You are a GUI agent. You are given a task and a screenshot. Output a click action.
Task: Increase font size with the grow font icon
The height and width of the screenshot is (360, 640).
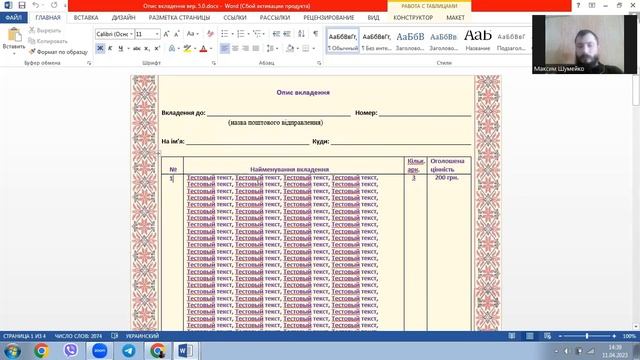(166, 34)
